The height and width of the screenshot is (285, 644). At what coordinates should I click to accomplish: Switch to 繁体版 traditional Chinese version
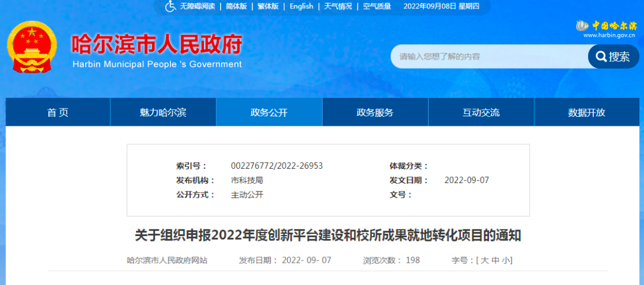tap(268, 7)
